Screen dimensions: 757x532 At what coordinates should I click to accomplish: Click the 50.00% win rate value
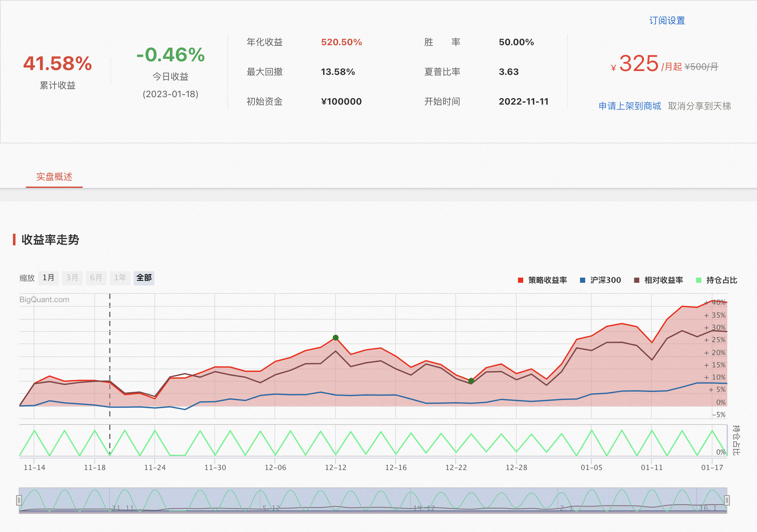[x=516, y=42]
